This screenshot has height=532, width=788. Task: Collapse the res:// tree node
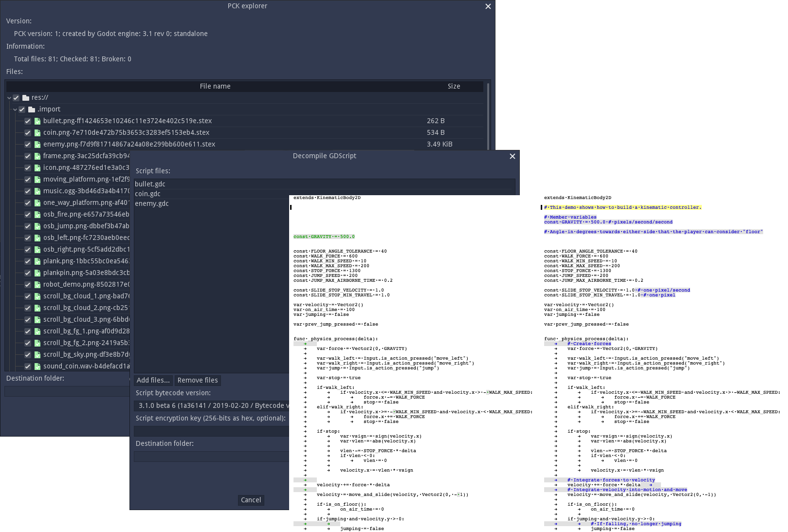click(x=9, y=97)
